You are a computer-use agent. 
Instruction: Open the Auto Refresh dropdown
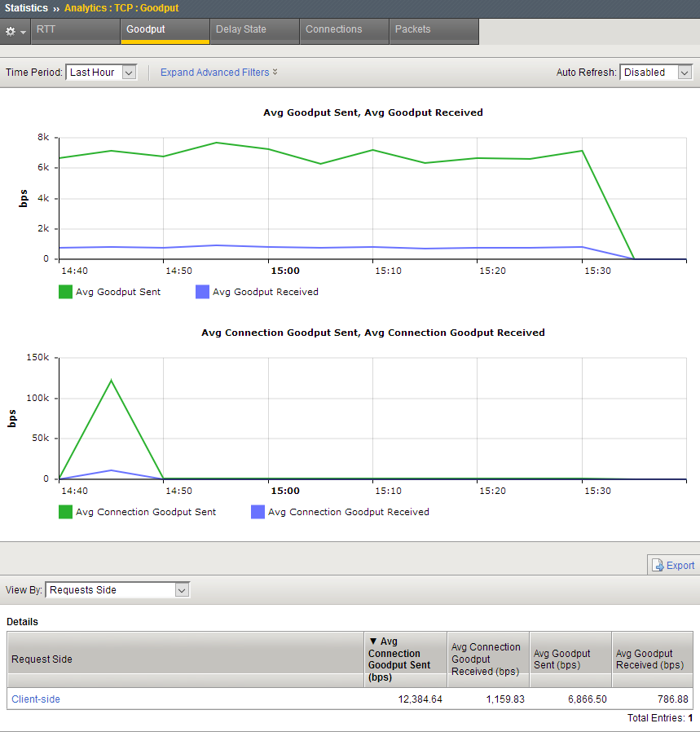click(x=656, y=73)
